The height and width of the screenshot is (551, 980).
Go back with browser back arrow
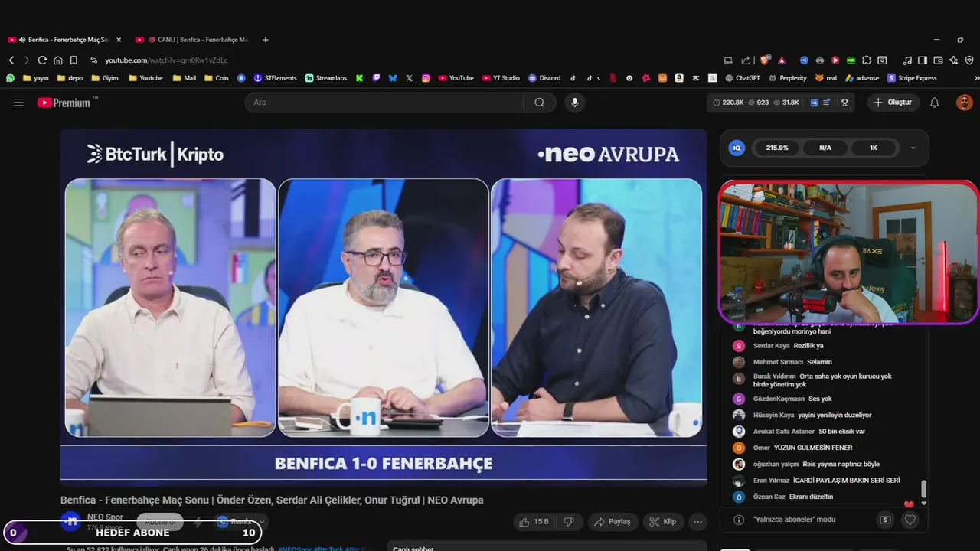tap(11, 60)
